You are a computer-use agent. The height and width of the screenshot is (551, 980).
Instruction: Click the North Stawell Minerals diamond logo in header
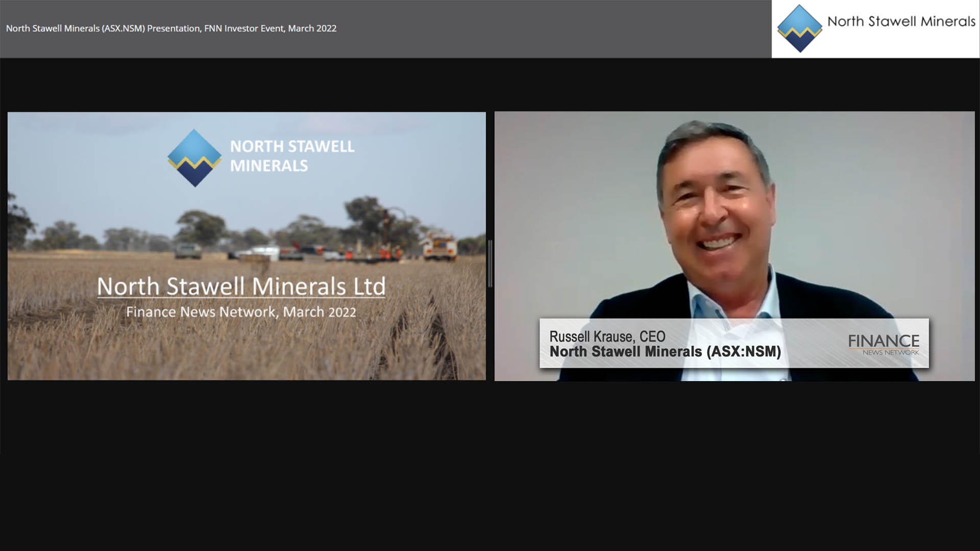pyautogui.click(x=799, y=29)
